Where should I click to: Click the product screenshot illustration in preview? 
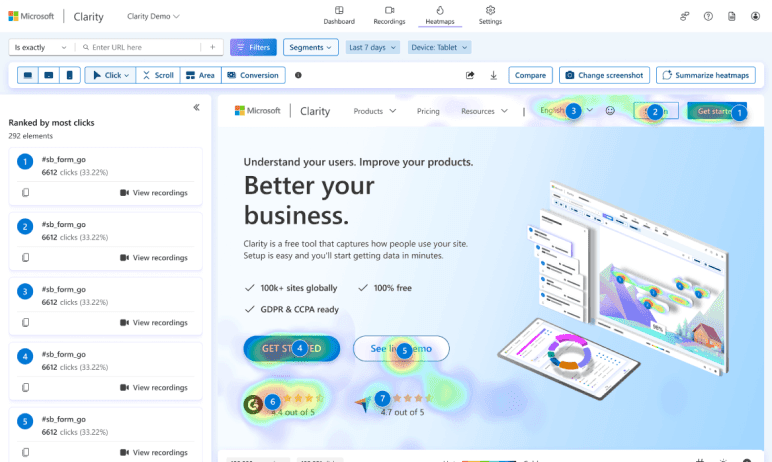pyautogui.click(x=613, y=291)
